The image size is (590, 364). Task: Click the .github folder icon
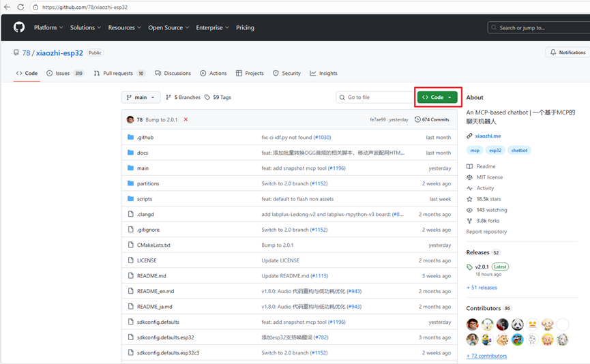click(x=130, y=137)
